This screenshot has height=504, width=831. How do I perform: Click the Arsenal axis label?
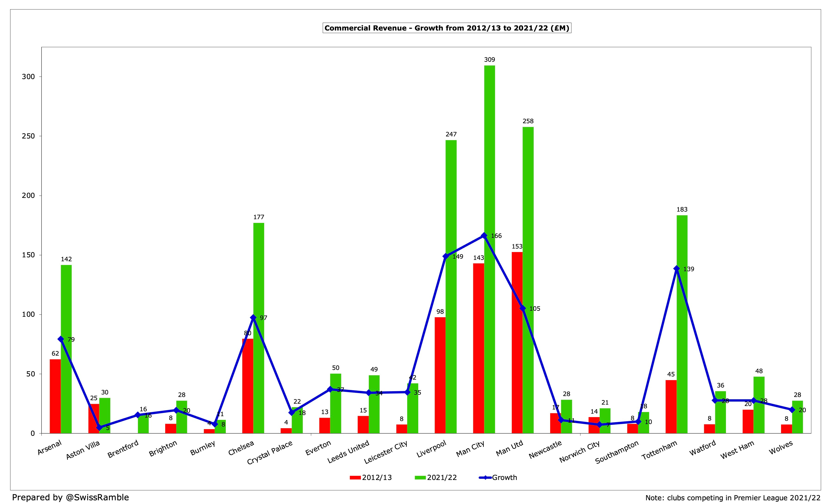[50, 448]
